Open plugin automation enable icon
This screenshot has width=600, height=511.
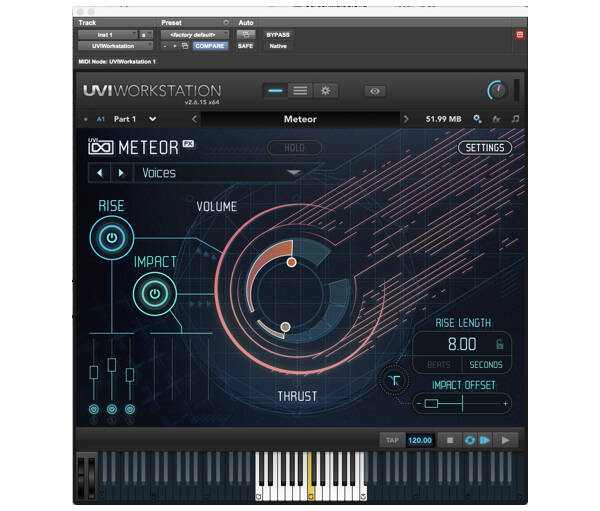click(x=246, y=35)
